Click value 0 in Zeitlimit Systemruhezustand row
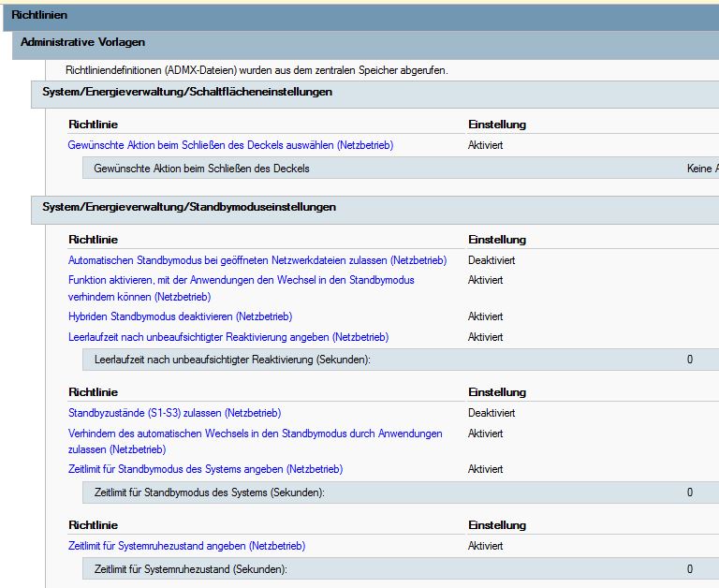This screenshot has height=588, width=719. coord(690,569)
